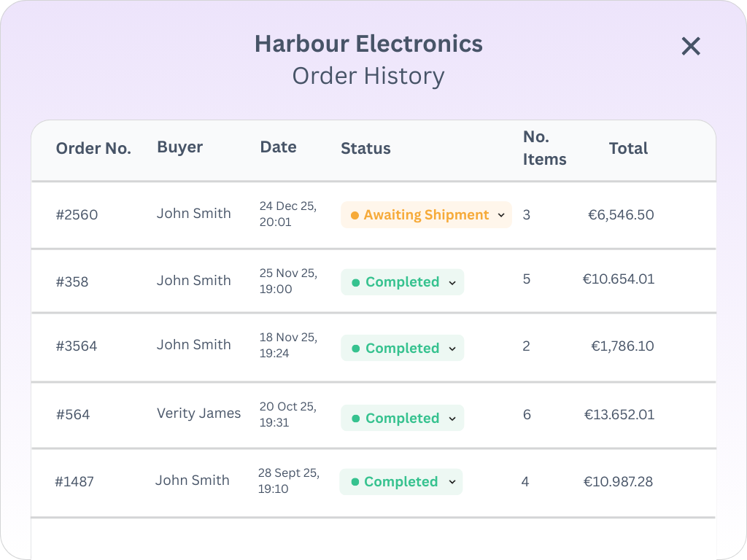Open order number #2560
The image size is (747, 560).
[77, 215]
